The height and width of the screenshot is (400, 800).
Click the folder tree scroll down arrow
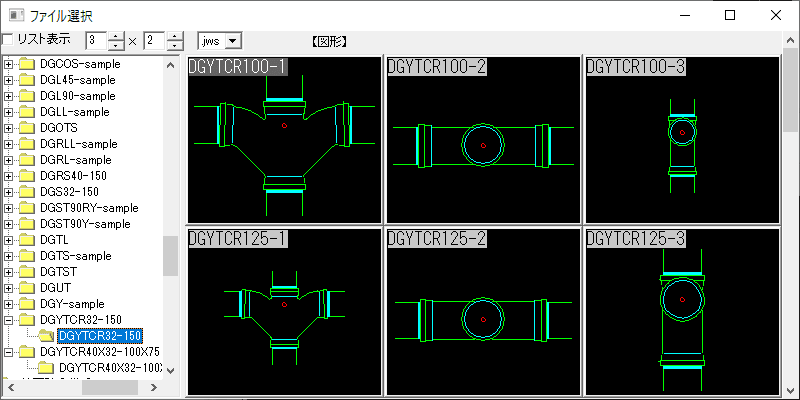[171, 371]
